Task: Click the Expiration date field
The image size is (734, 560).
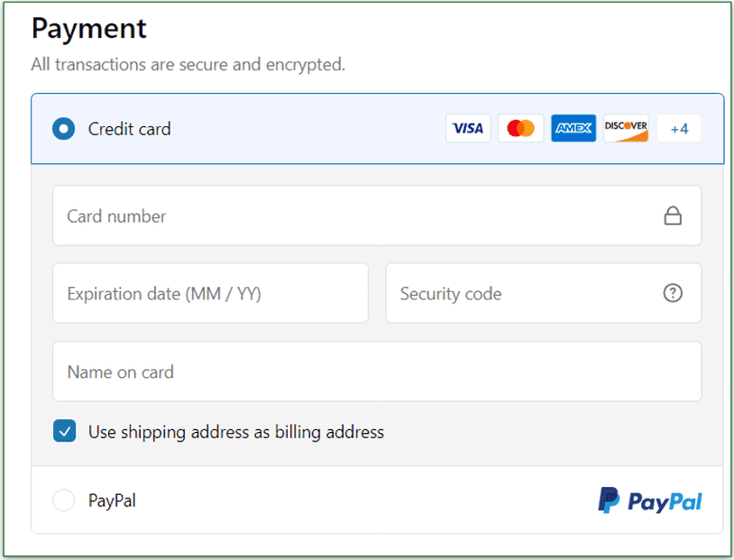Action: pos(209,293)
